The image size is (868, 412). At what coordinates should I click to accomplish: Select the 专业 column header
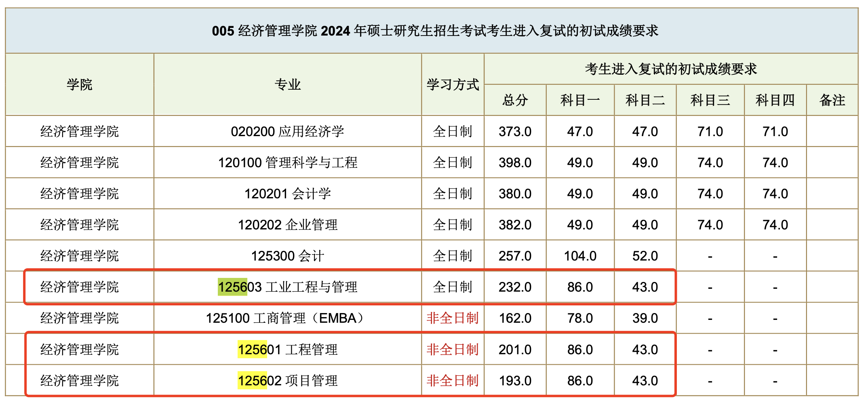pyautogui.click(x=288, y=84)
